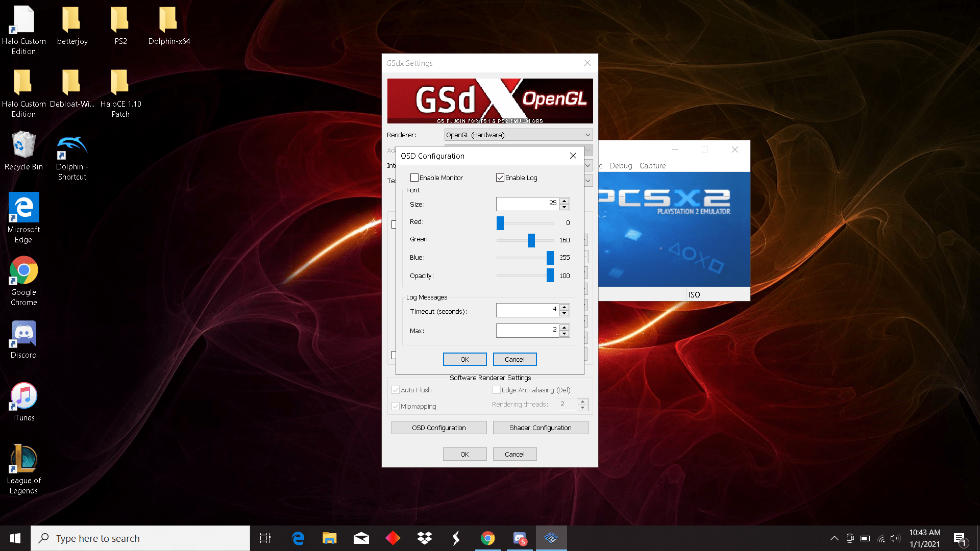Viewport: 980px width, 551px height.
Task: Enable the Monitor checkbox
Action: tap(414, 178)
